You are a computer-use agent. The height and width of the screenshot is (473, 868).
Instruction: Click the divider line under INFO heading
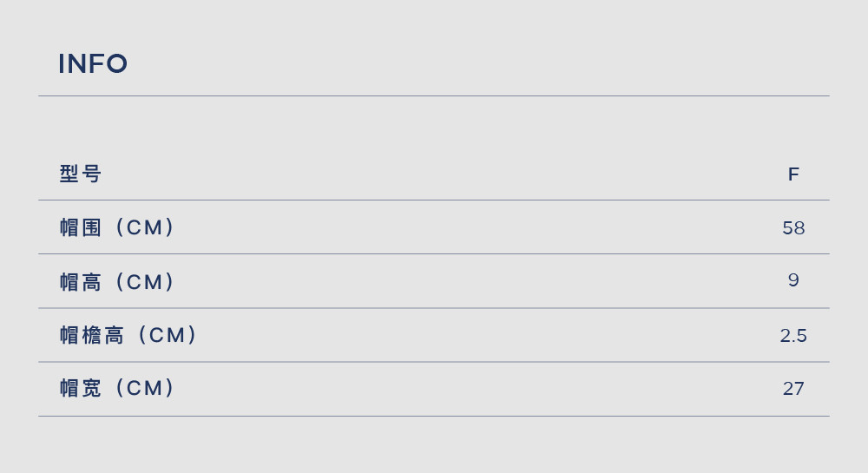tap(434, 95)
